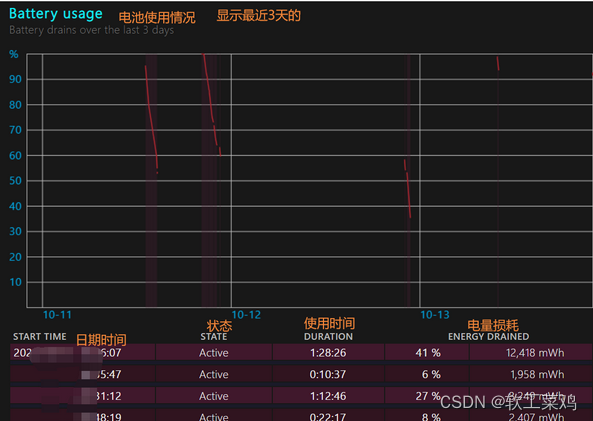Click the start time cell ending in "5:47"
593x421 pixels.
click(x=82, y=374)
